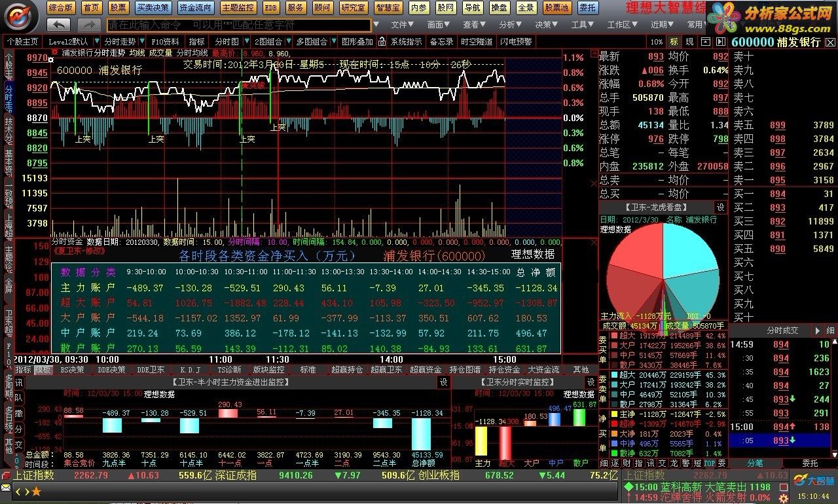The image size is (838, 504).
Task: Open 研究室 from the top toolbar
Action: click(354, 8)
